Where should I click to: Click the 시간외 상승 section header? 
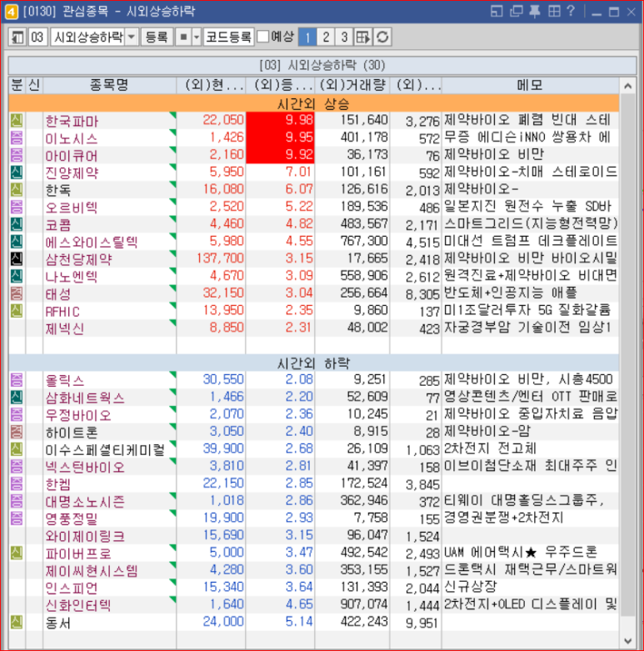pyautogui.click(x=314, y=103)
